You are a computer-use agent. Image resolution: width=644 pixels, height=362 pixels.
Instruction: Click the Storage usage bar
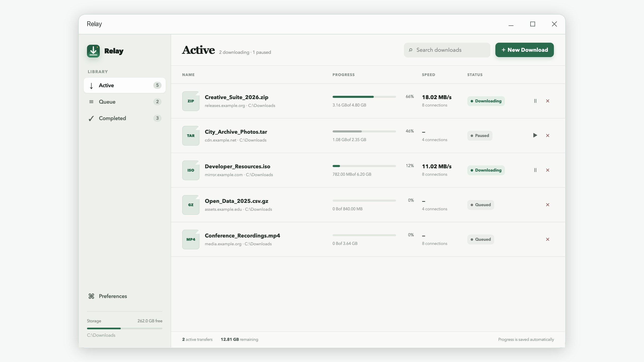click(125, 328)
